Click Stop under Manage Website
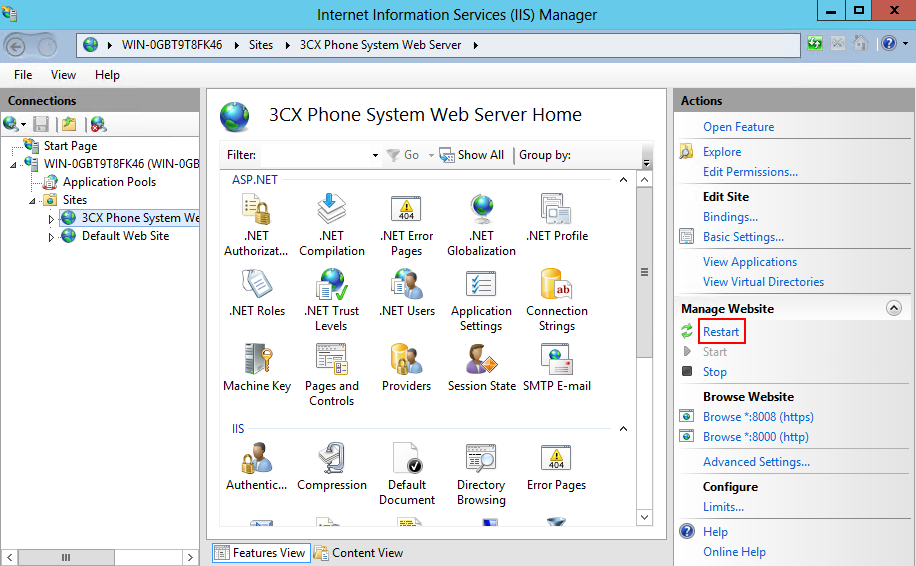This screenshot has width=916, height=566. point(714,372)
